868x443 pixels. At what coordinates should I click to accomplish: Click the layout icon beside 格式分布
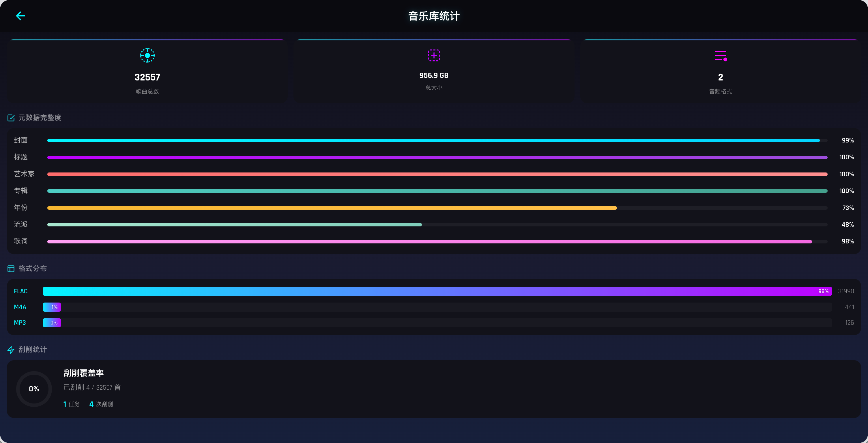click(11, 269)
